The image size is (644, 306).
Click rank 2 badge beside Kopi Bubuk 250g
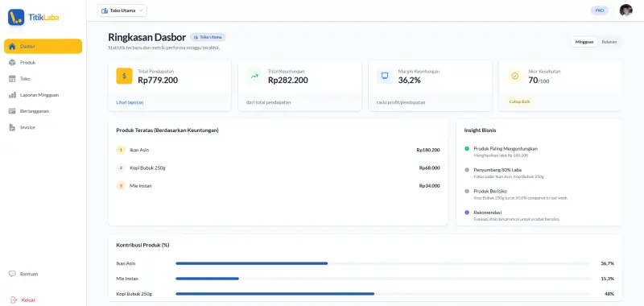(x=121, y=168)
